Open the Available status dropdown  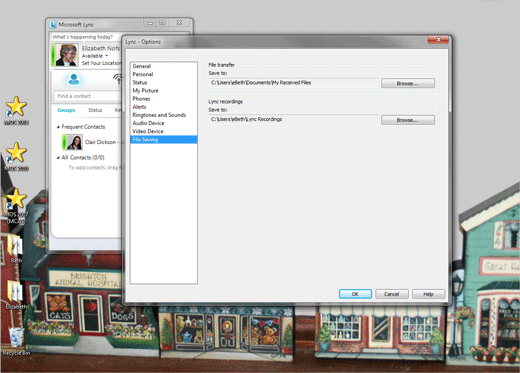pyautogui.click(x=95, y=56)
